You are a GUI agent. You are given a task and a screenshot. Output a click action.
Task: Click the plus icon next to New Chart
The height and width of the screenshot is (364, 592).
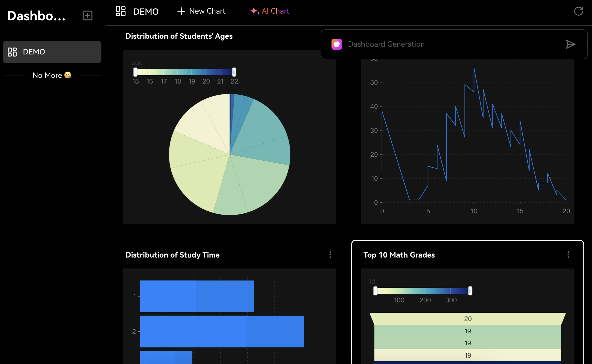[x=181, y=11]
